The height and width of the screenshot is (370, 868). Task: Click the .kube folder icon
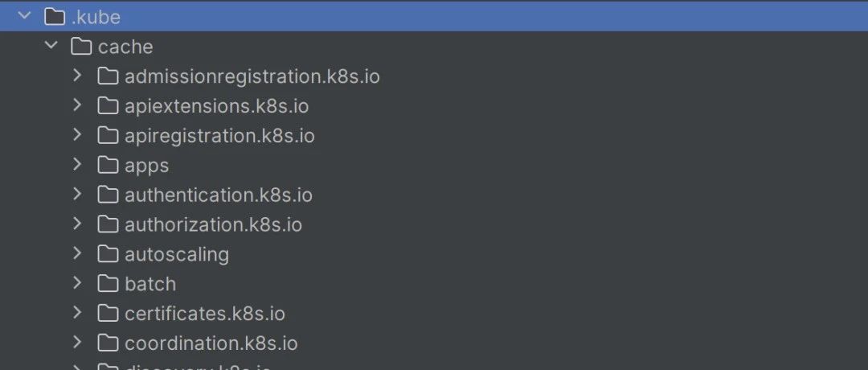[55, 17]
